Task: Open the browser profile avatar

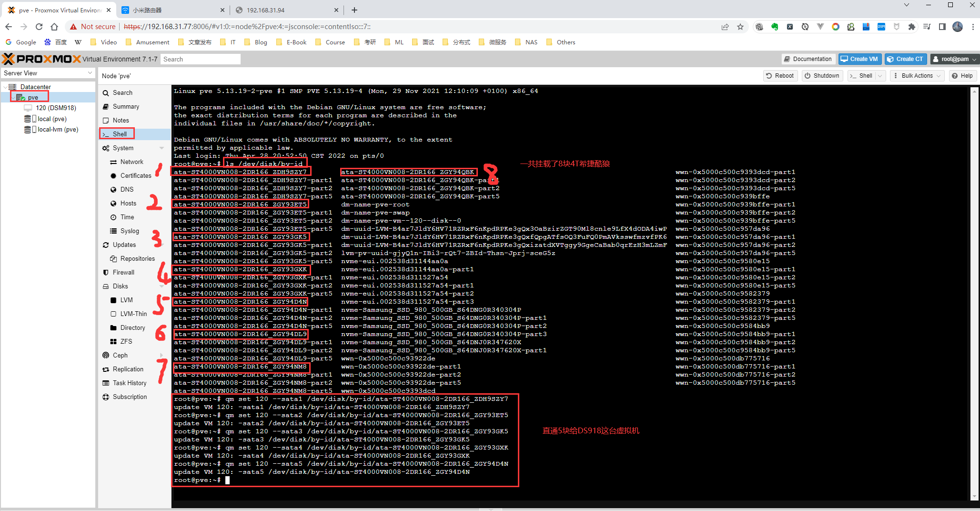Action: (958, 27)
